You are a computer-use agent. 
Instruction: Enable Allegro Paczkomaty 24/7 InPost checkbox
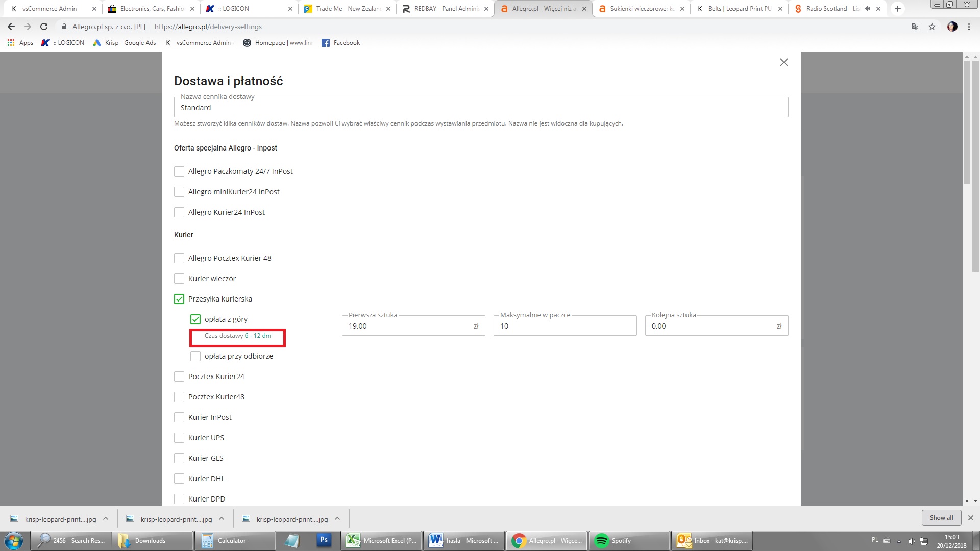pos(179,171)
